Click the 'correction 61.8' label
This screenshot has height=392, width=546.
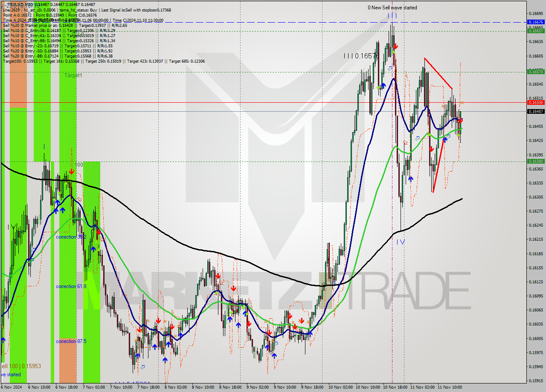[71, 286]
